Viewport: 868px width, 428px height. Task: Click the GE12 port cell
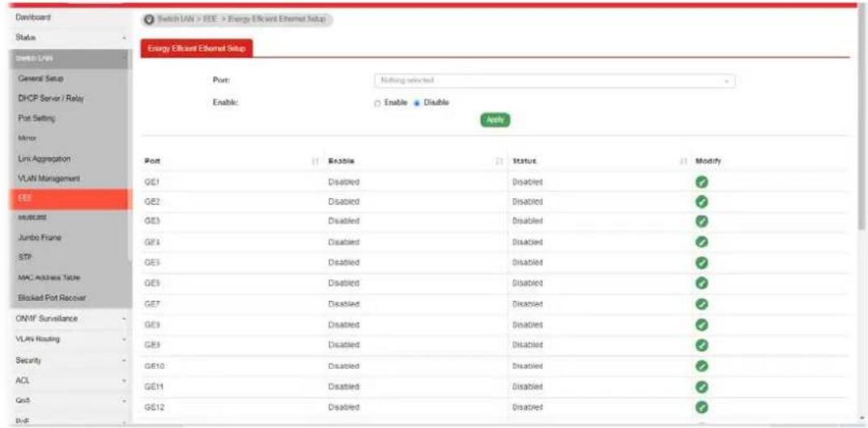(154, 407)
